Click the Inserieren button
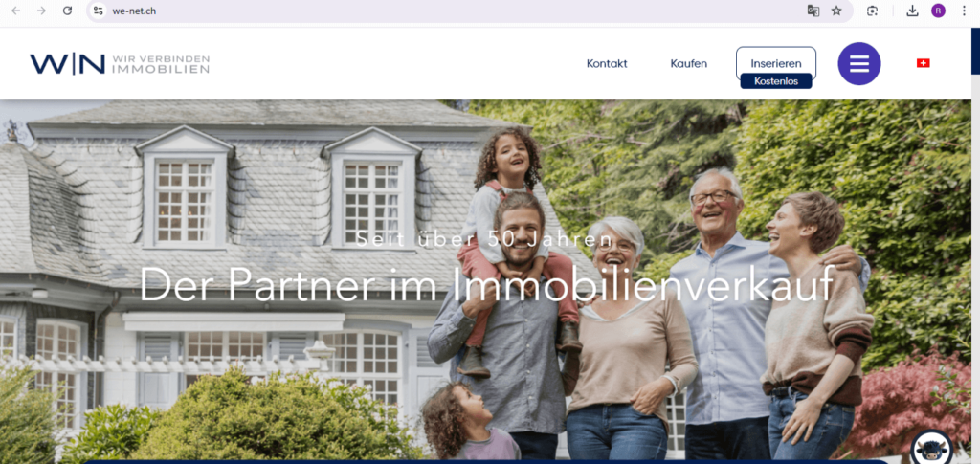The height and width of the screenshot is (464, 980). (x=776, y=61)
